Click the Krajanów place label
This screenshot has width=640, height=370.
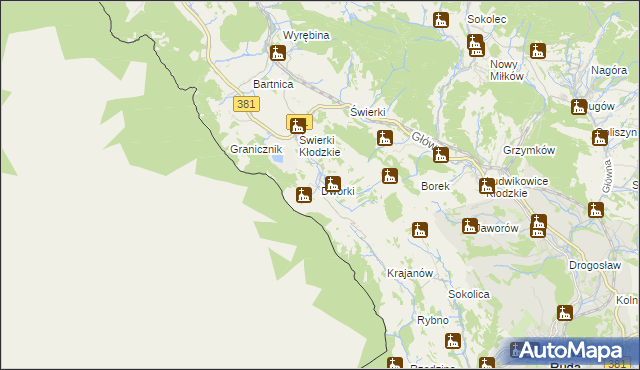click(410, 273)
